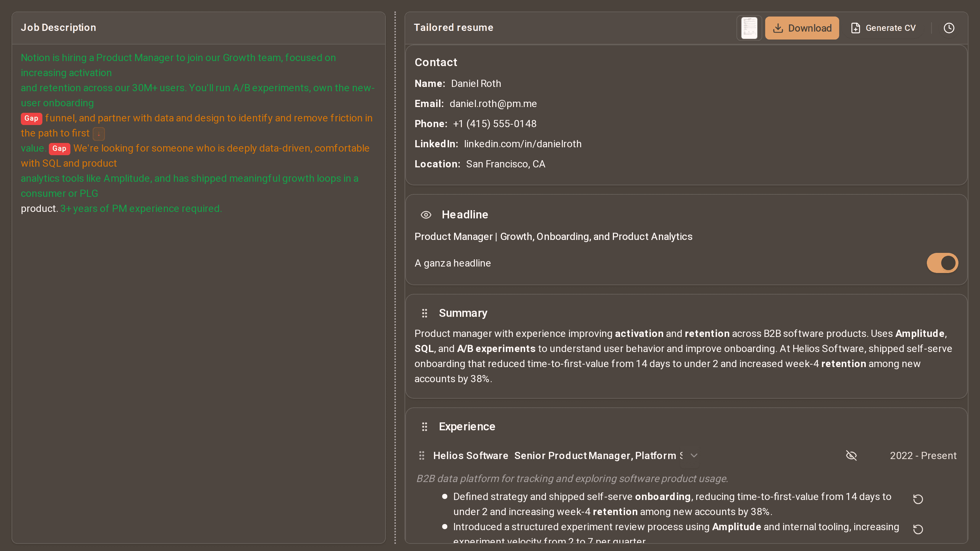Hide the Helios Software experience entry
Viewport: 980px width, 551px height.
pyautogui.click(x=851, y=455)
